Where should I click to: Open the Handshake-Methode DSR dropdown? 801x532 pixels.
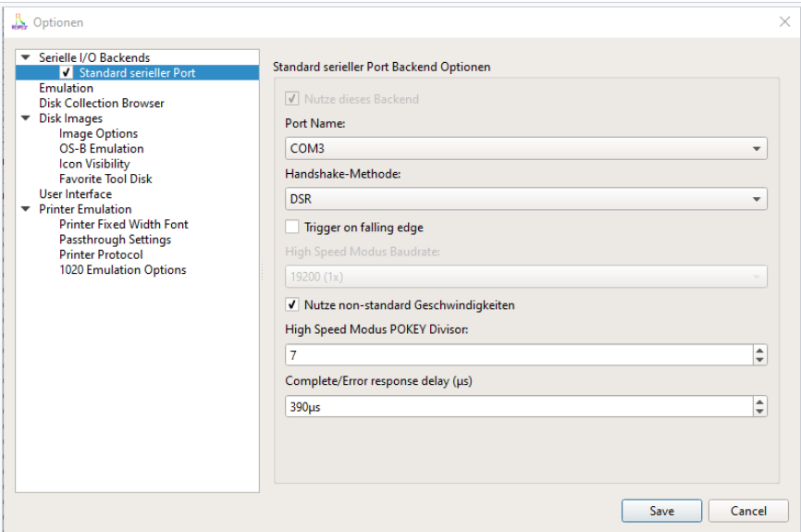(x=525, y=199)
